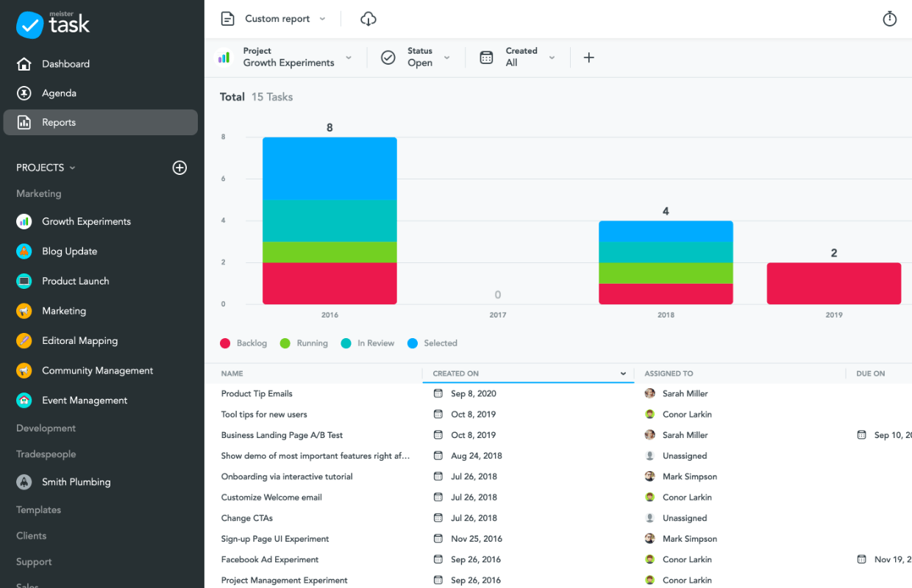The image size is (912, 588).
Task: Select Reports in the sidebar
Action: (101, 123)
